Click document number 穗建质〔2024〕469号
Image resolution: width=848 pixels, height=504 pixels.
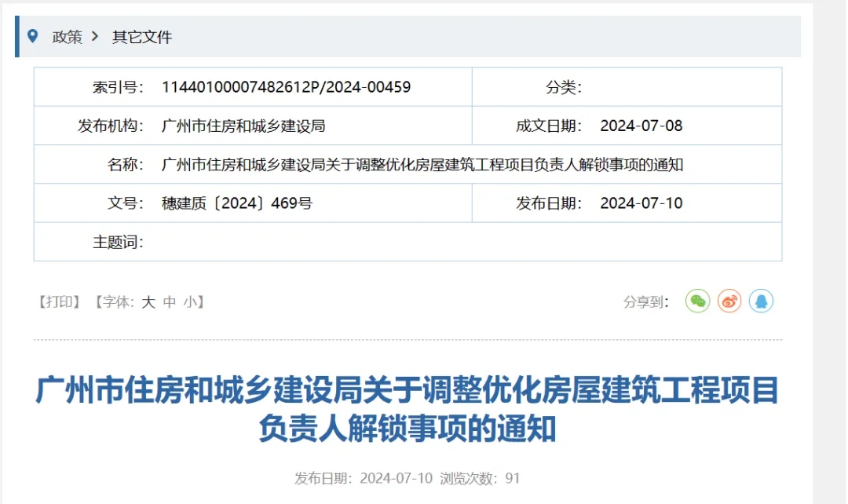pyautogui.click(x=237, y=203)
